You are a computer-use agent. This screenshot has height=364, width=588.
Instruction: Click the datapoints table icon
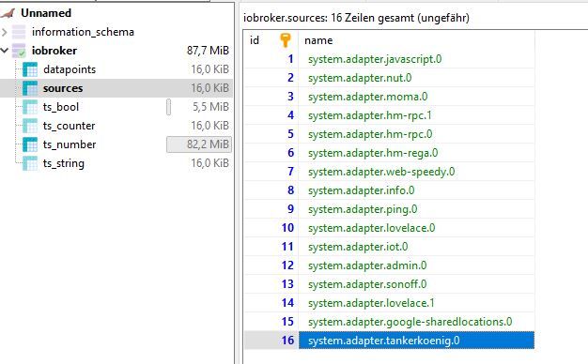30,69
